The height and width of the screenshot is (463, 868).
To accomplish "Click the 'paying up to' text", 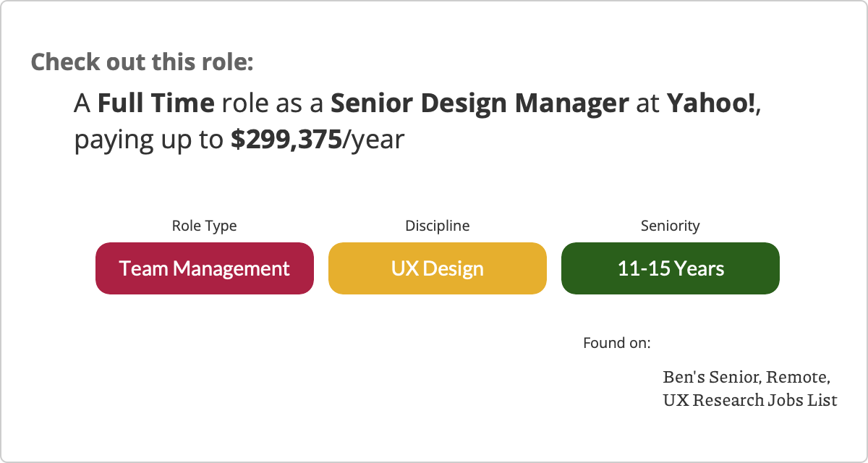I will [148, 140].
